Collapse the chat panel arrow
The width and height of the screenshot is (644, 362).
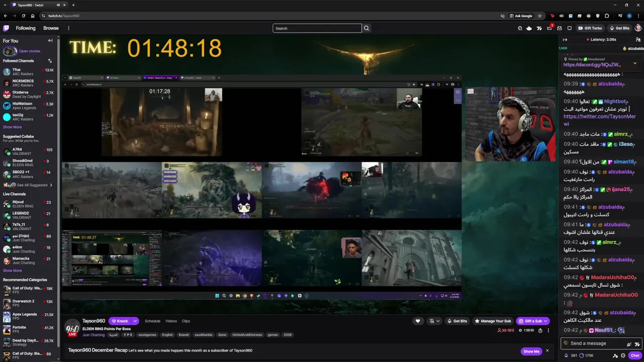(x=565, y=40)
